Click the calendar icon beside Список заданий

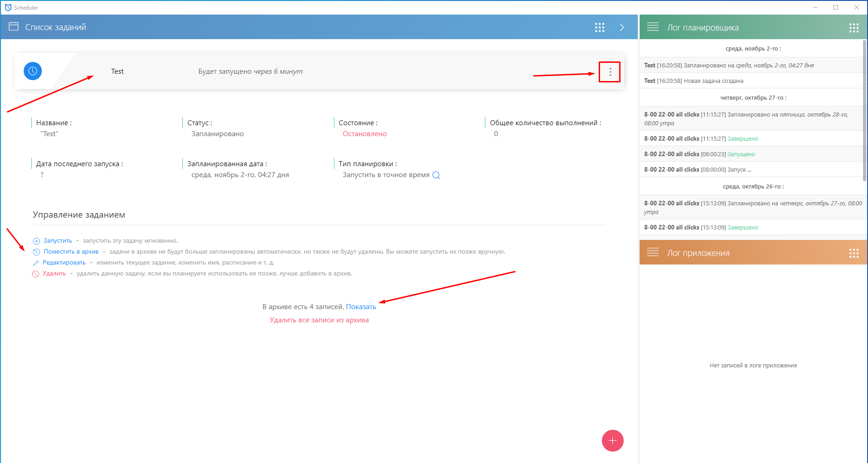[x=14, y=26]
